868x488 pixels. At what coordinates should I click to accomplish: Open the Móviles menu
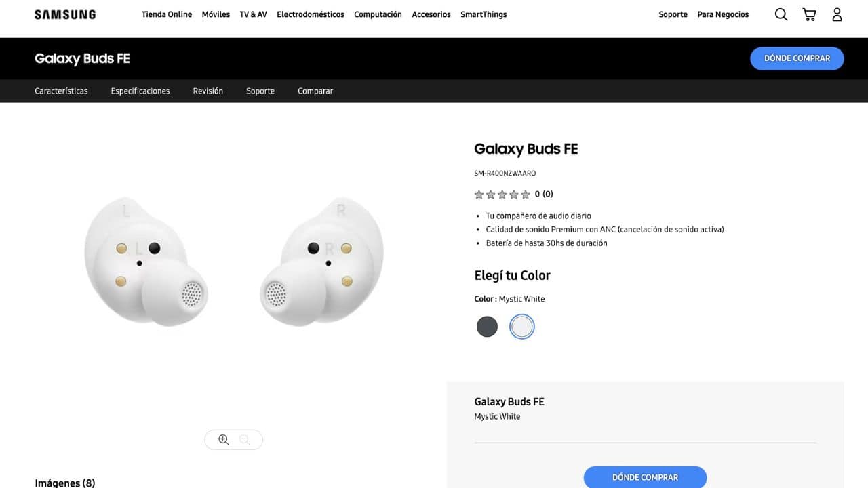coord(216,14)
